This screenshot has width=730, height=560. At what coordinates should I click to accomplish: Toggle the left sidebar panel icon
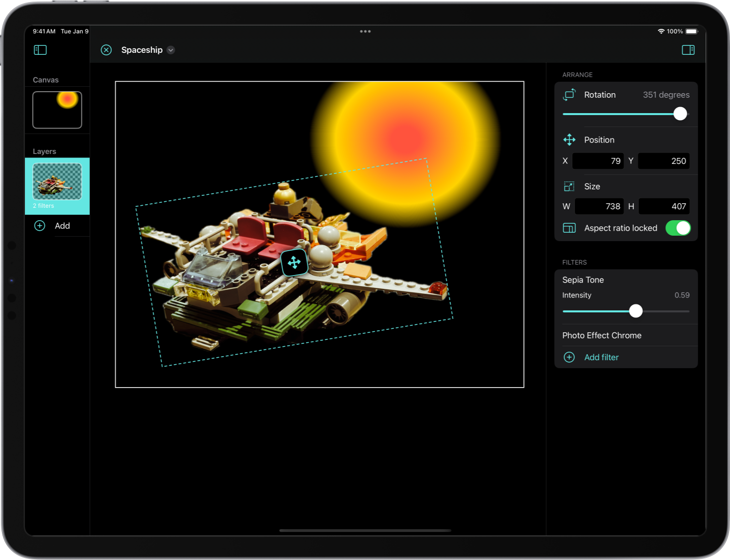(40, 50)
